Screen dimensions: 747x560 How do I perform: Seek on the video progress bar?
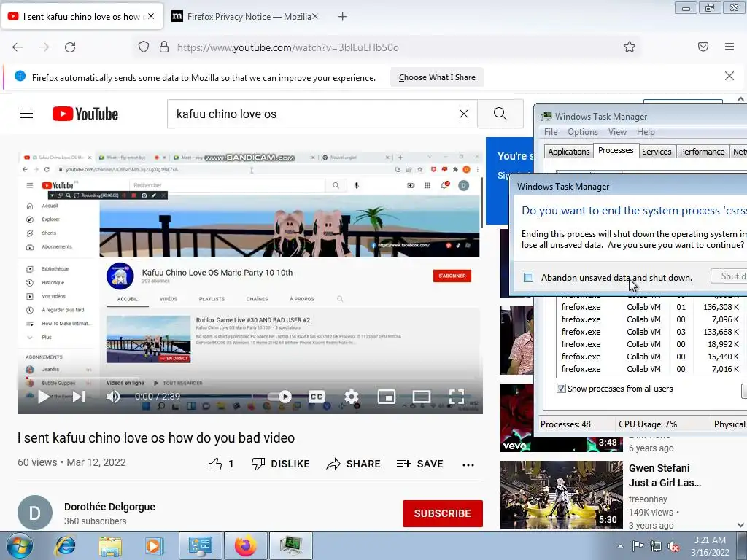click(x=250, y=378)
